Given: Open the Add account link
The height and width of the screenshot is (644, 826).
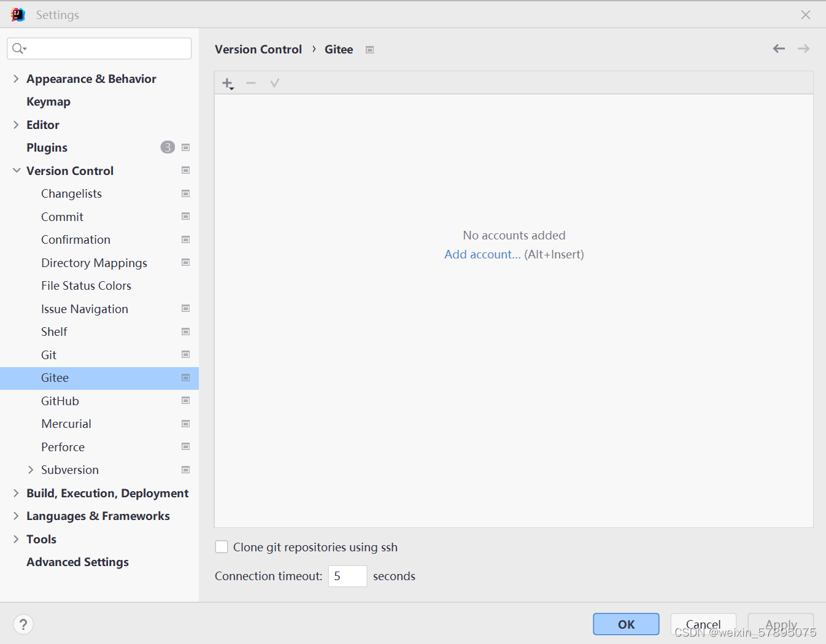Looking at the screenshot, I should [x=482, y=254].
